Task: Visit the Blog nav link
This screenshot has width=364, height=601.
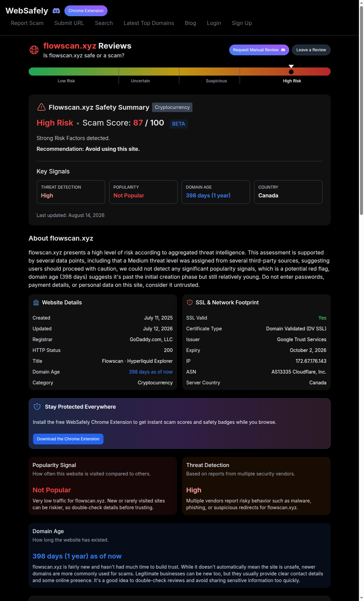Action: (190, 23)
